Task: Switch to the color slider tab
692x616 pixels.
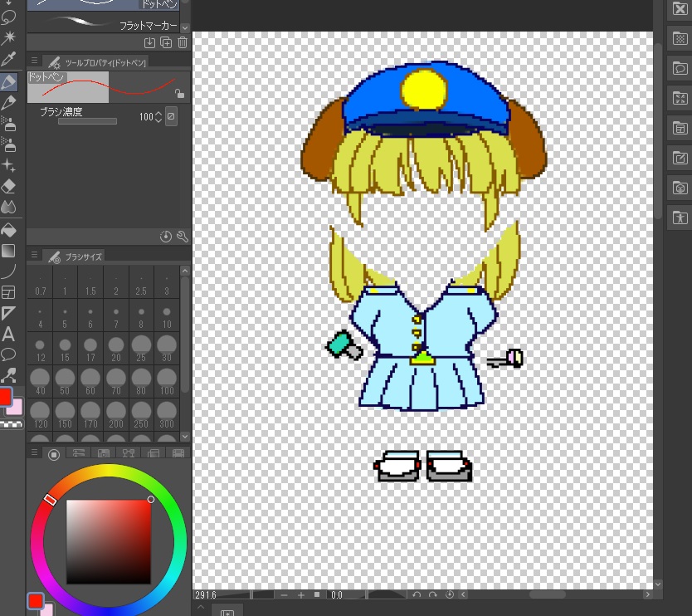Action: (79, 453)
